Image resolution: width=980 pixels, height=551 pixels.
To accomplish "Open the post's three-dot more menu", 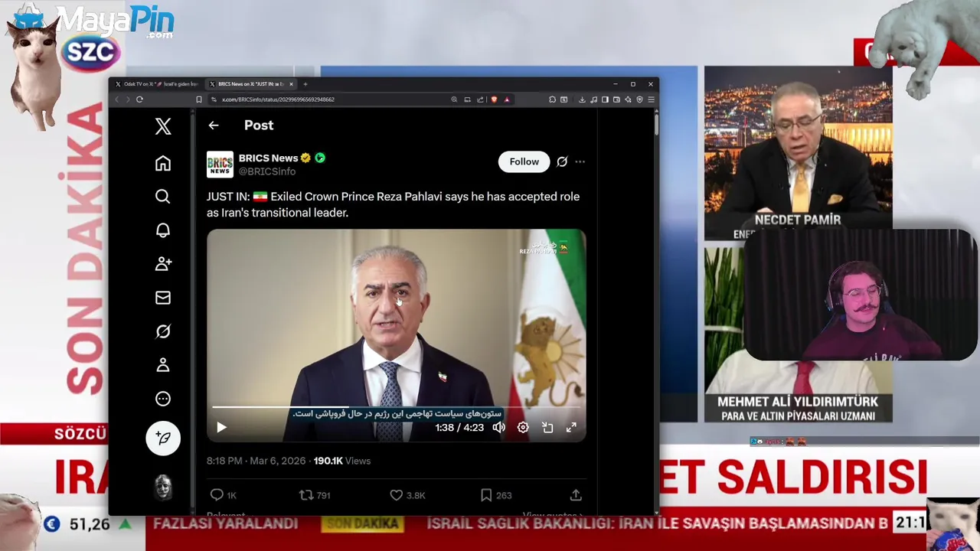I will 580,161.
